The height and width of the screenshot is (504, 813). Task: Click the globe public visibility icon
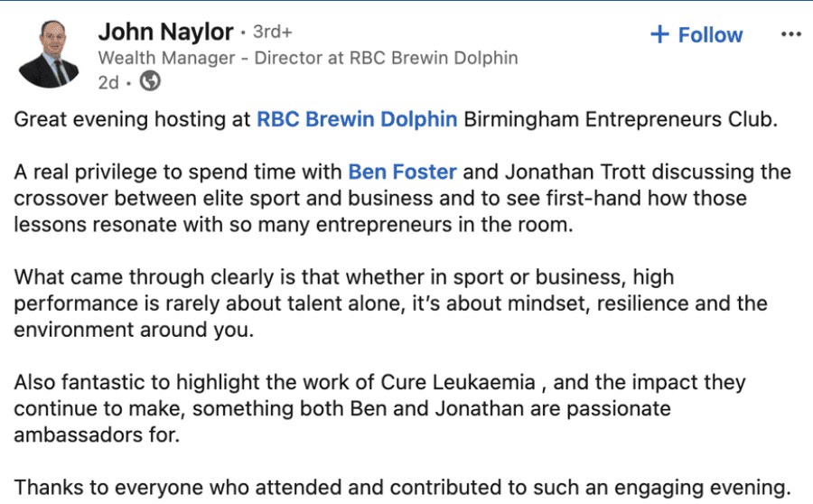[x=151, y=82]
